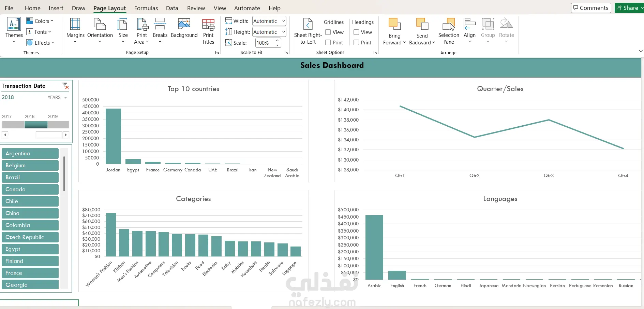Switch to the Home tab

click(33, 8)
